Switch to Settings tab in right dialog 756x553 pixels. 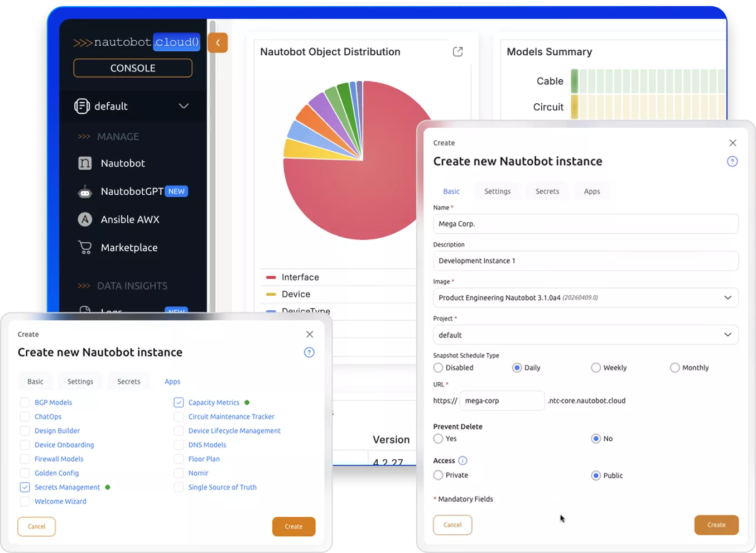tap(497, 191)
